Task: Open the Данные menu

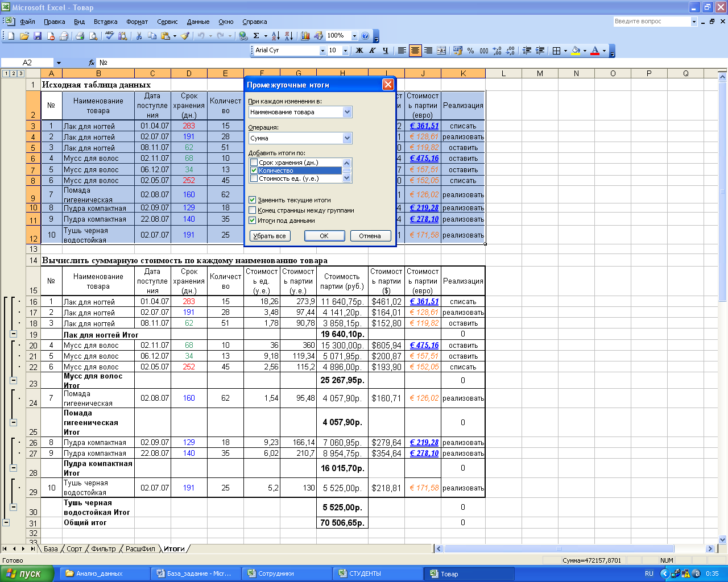Action: click(x=198, y=22)
